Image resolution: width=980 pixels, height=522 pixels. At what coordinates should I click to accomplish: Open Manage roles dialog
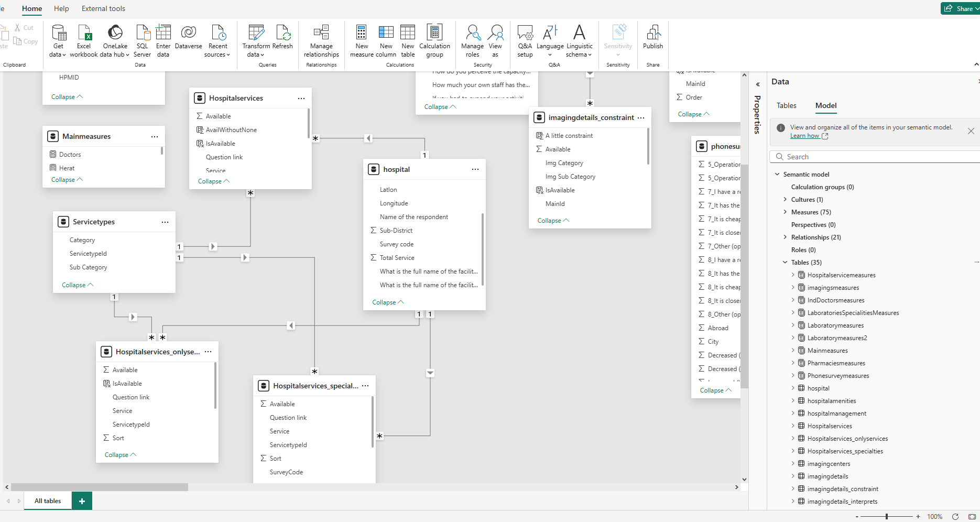pyautogui.click(x=472, y=34)
